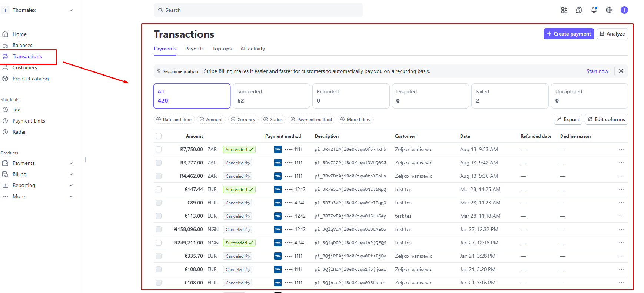This screenshot has width=644, height=293.
Task: Open row menu for R3,777.00 payment
Action: pos(621,163)
